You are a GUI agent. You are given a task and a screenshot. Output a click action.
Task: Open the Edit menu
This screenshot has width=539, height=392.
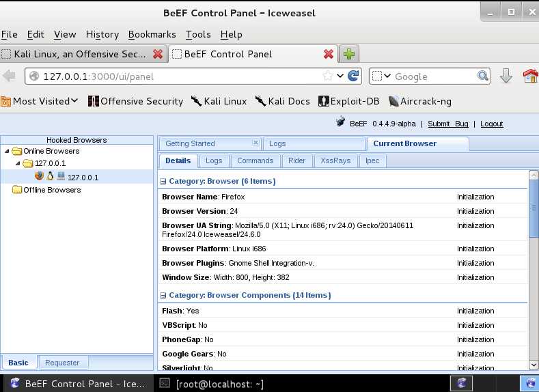(x=36, y=34)
